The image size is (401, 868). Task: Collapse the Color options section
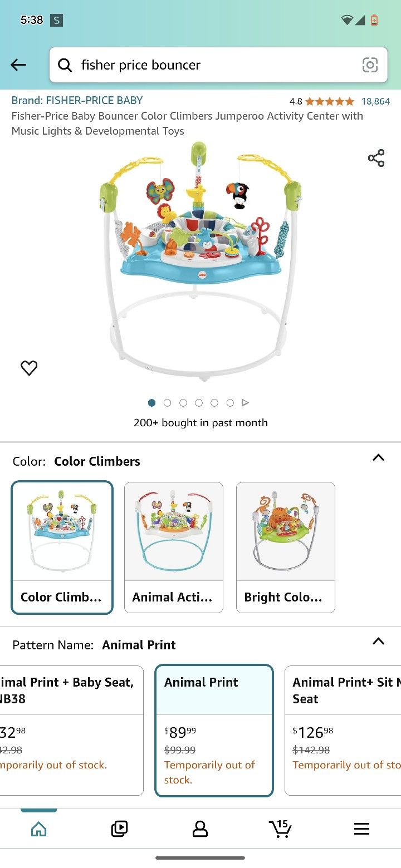(378, 458)
